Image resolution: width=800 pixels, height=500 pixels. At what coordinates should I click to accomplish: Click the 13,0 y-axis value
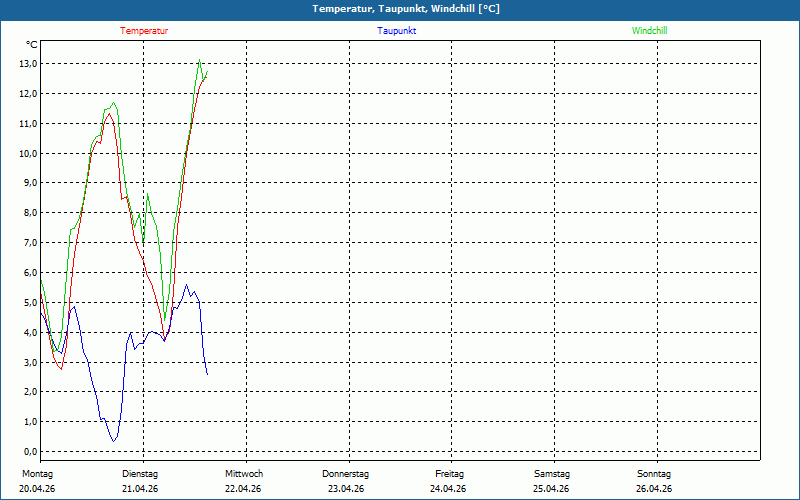click(x=28, y=64)
